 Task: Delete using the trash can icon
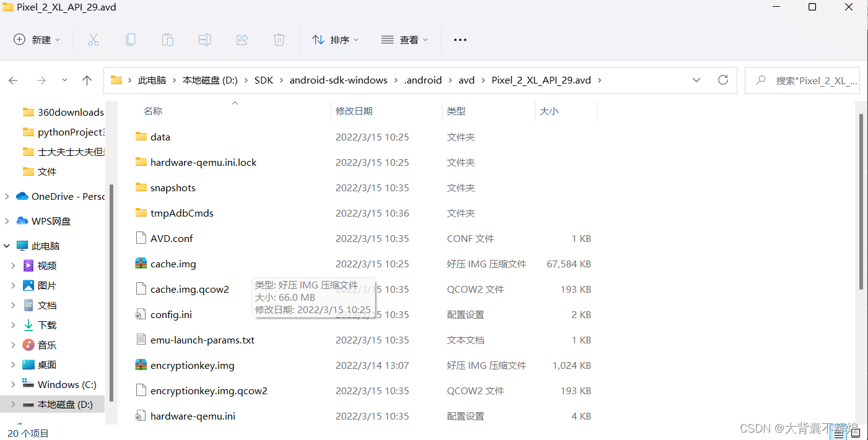click(x=279, y=39)
